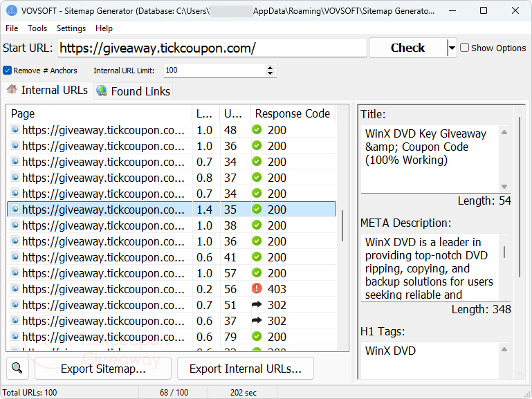The width and height of the screenshot is (532, 399).
Task: Switch to the Found Links tab
Action: (x=134, y=91)
